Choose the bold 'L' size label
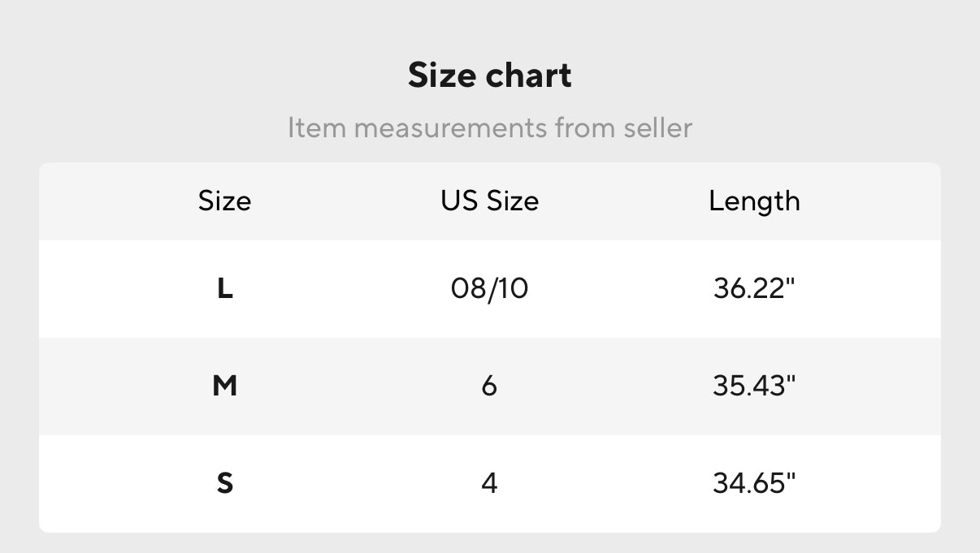The height and width of the screenshot is (553, 980). coord(225,288)
